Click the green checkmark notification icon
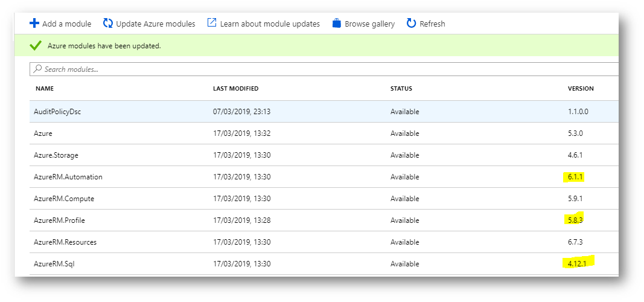 click(36, 46)
